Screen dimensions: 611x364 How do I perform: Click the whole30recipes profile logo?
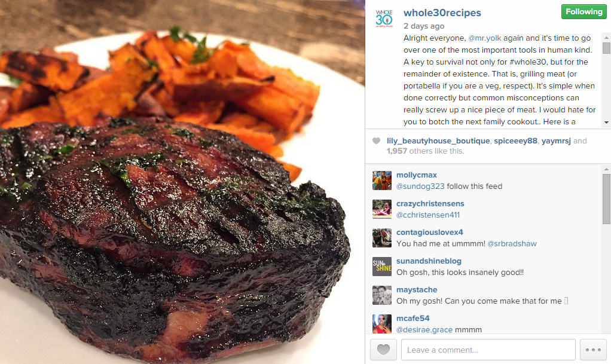[384, 18]
